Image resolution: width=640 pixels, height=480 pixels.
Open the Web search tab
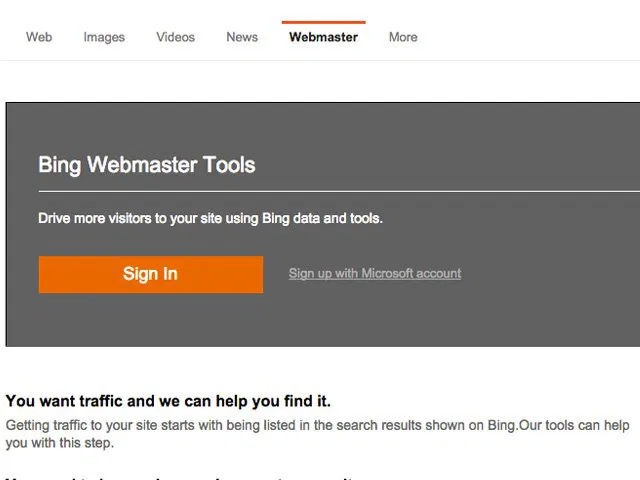tap(39, 37)
